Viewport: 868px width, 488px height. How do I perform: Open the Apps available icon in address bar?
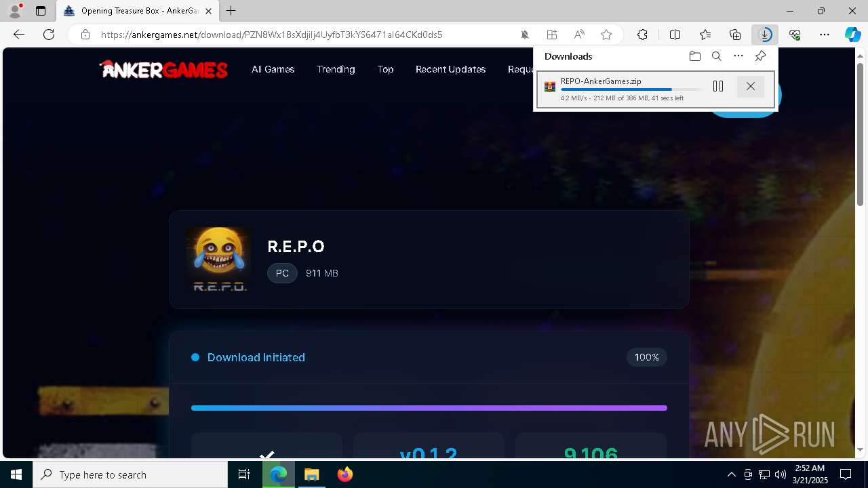(x=552, y=35)
